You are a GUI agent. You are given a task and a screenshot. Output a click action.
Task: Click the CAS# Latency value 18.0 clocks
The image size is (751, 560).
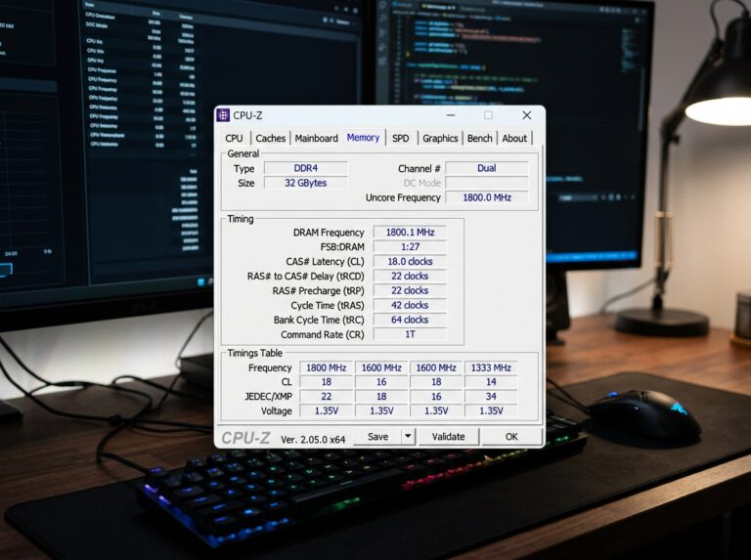point(410,261)
